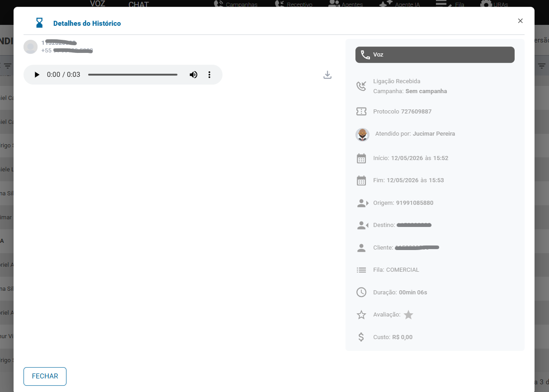Click the Destino person icon
Screen dimensions: 549x392
coord(362,225)
